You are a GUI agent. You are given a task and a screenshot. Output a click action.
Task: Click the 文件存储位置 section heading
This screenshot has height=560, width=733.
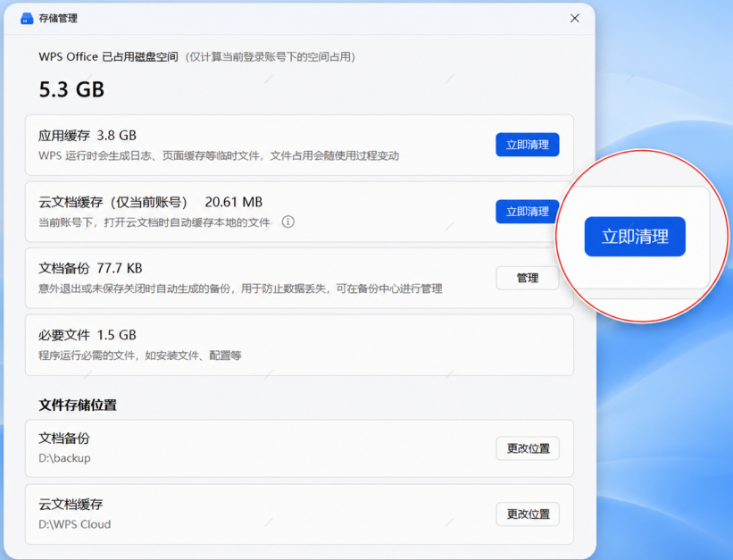[x=78, y=405]
